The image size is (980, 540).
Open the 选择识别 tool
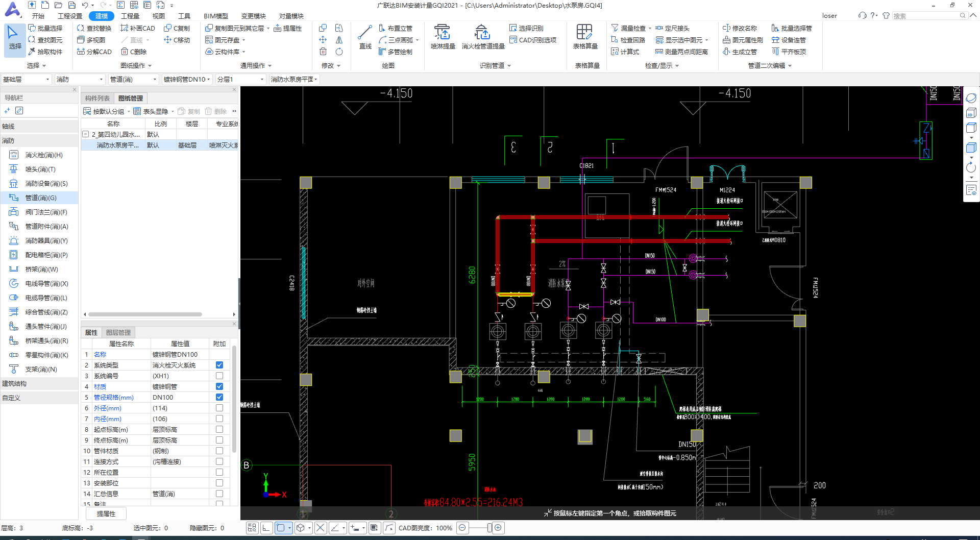tap(526, 28)
